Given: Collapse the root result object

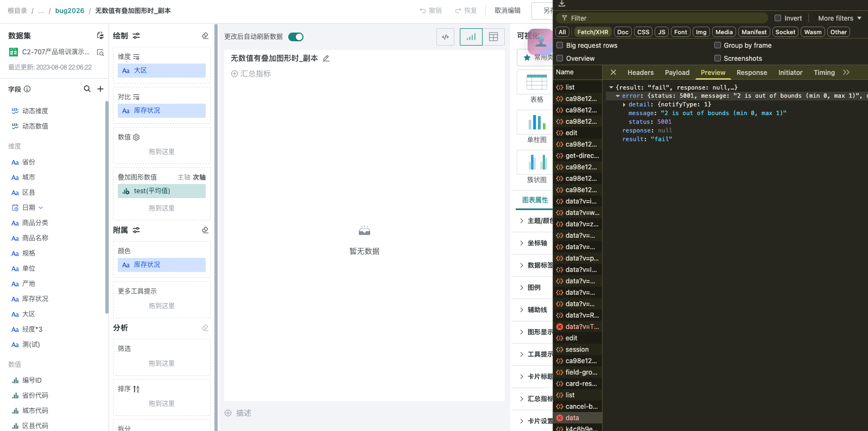Looking at the screenshot, I should (x=611, y=87).
